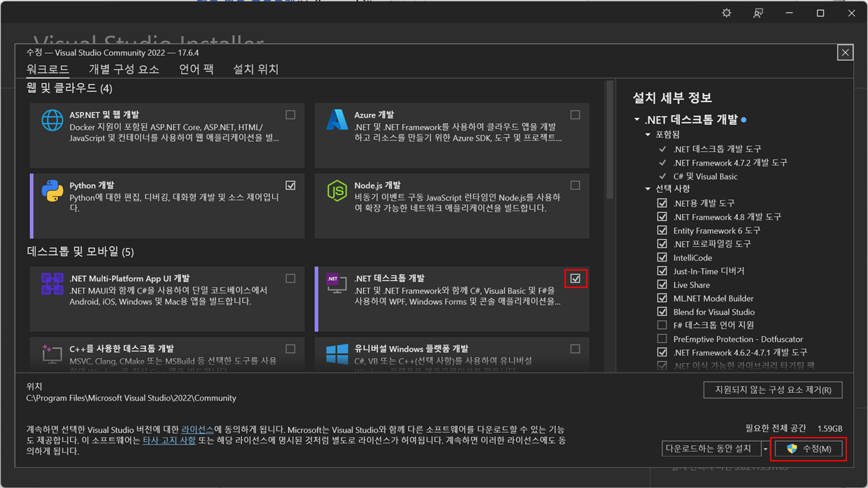
Task: Open the 타사 고지 사항 link
Action: (x=169, y=440)
